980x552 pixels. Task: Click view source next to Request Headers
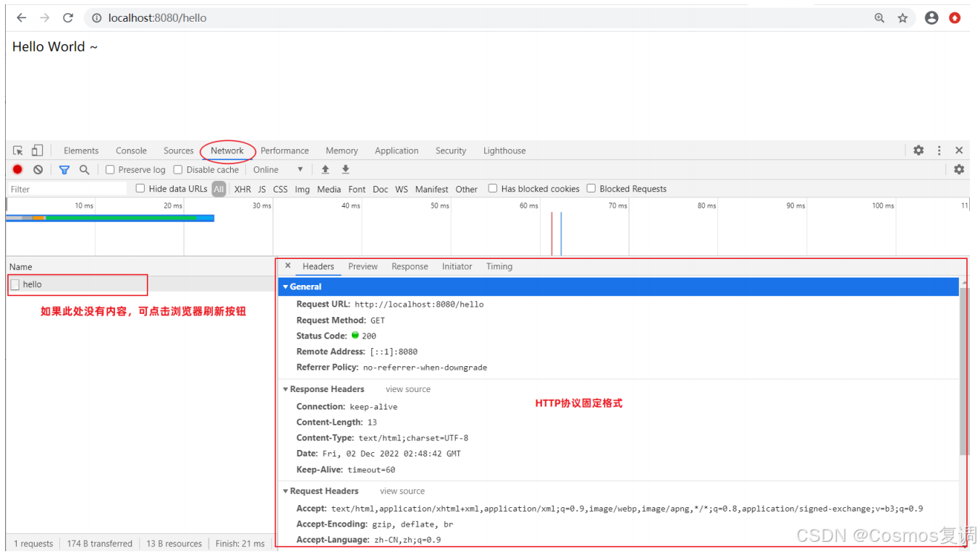(x=402, y=491)
